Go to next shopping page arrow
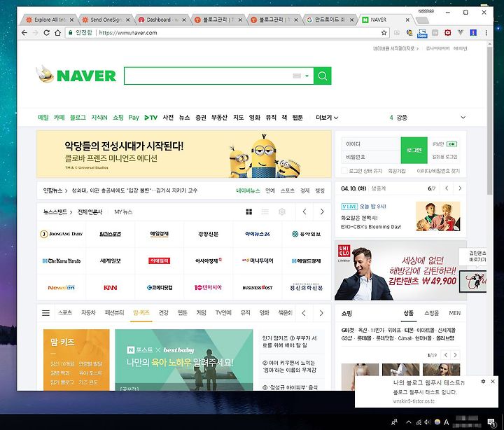The width and height of the screenshot is (504, 430). (455, 355)
